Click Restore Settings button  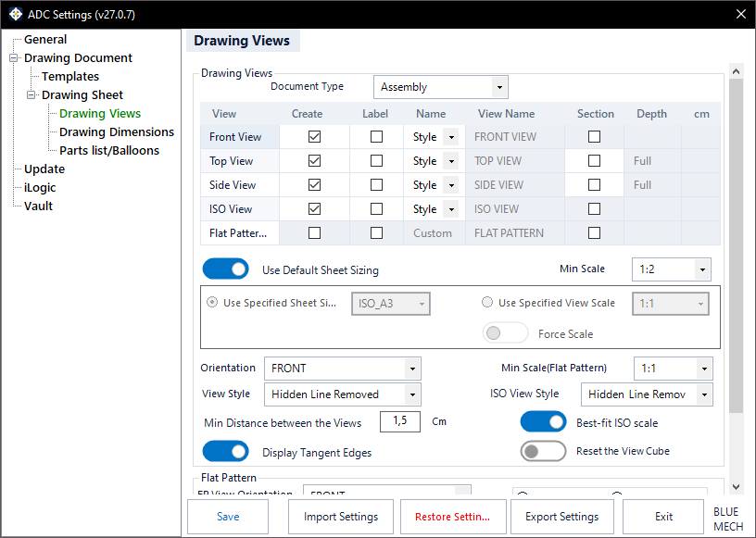(453, 517)
